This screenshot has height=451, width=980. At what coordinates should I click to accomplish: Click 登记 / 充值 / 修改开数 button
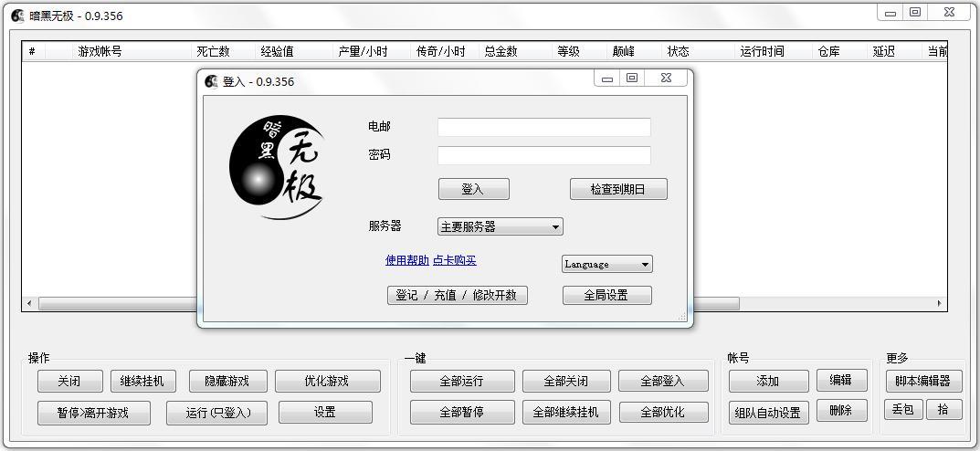coord(457,295)
